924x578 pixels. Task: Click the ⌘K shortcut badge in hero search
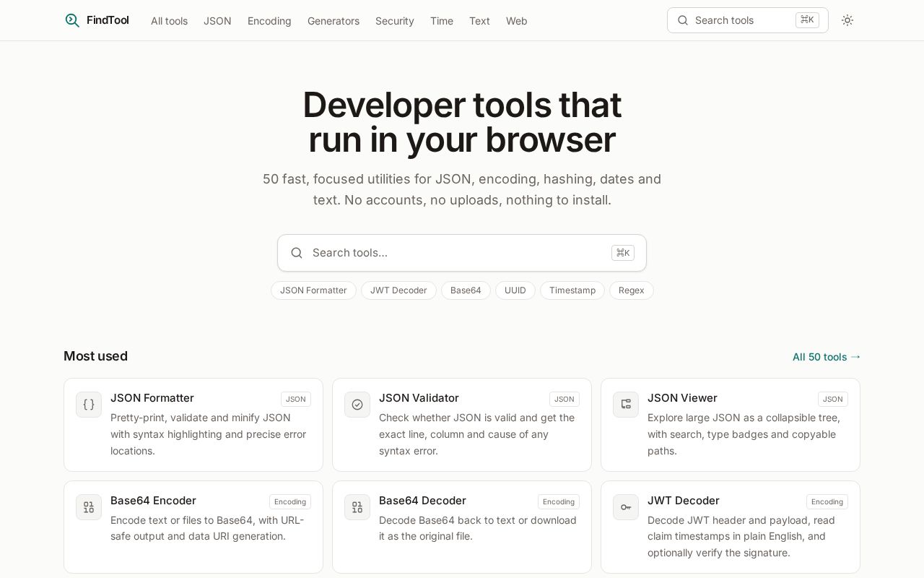click(x=623, y=253)
